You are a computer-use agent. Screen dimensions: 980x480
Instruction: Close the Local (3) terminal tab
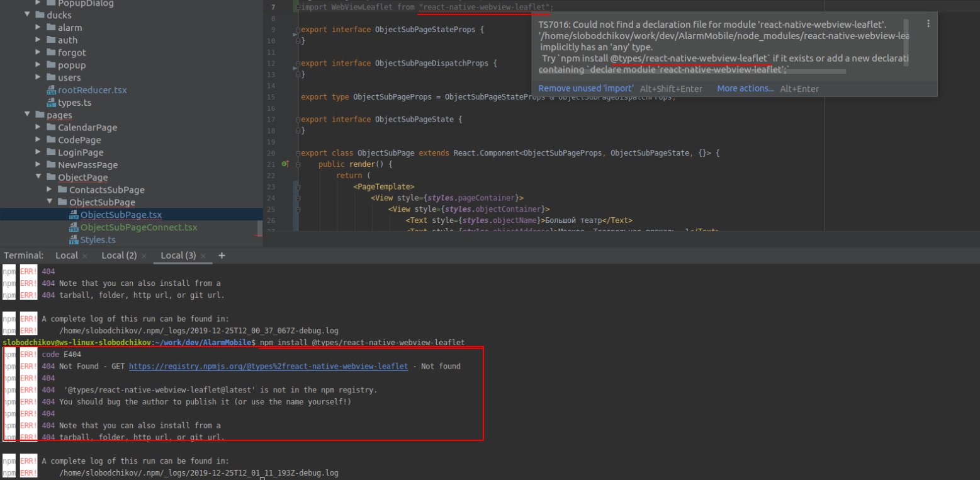(x=204, y=256)
